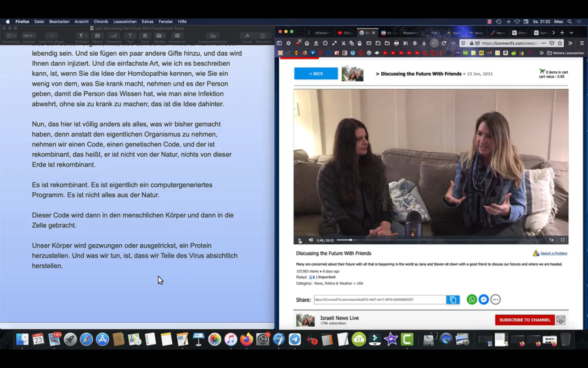Click inside the share URL field
This screenshot has height=368, width=588.
pos(379,300)
